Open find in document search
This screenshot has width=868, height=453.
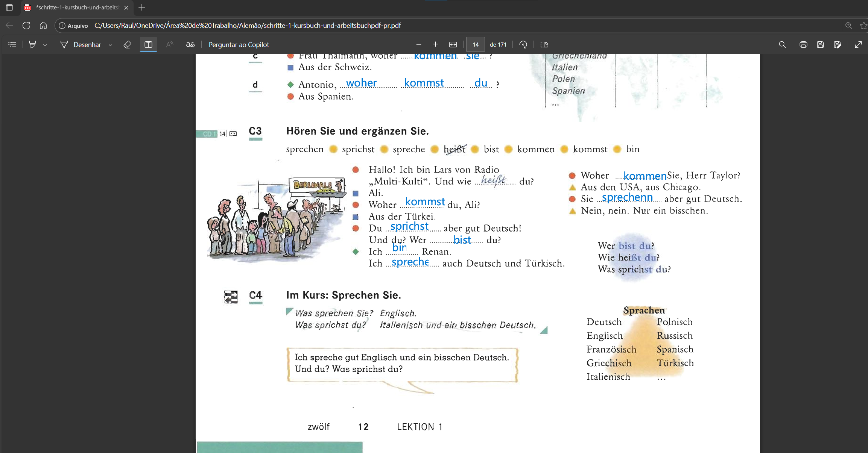[x=782, y=44]
